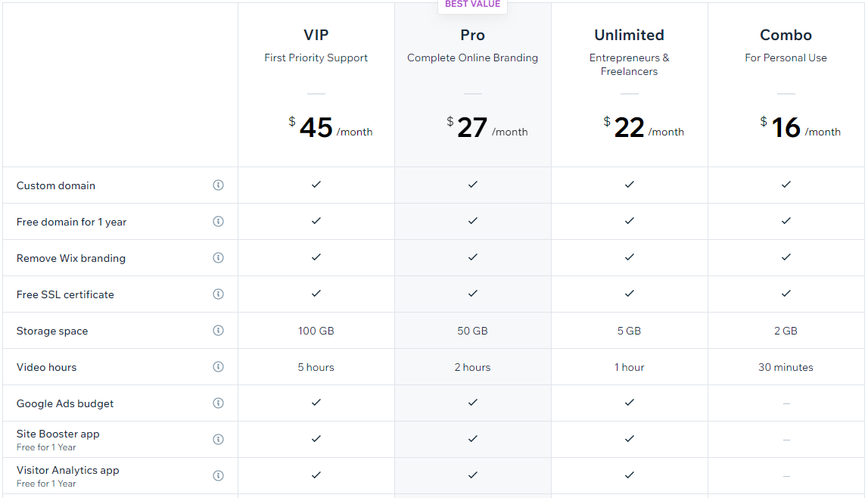868x498 pixels.
Task: Show info tooltip for Free SSL certificate
Action: coord(218,294)
